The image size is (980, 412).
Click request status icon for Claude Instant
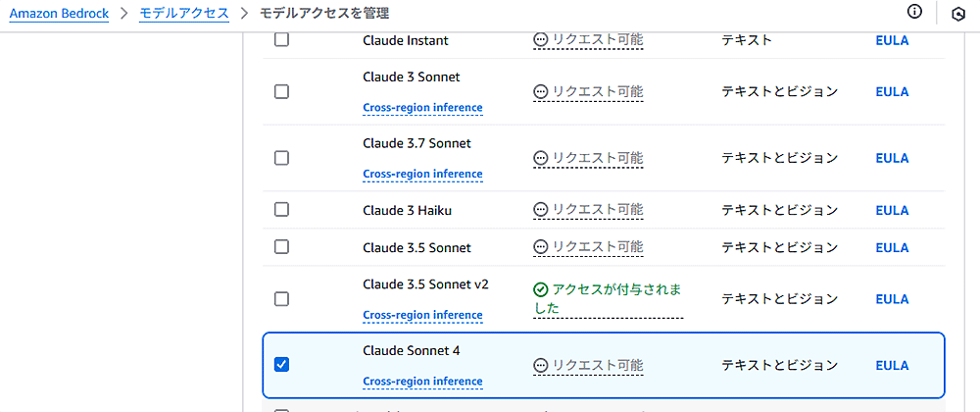(x=540, y=40)
